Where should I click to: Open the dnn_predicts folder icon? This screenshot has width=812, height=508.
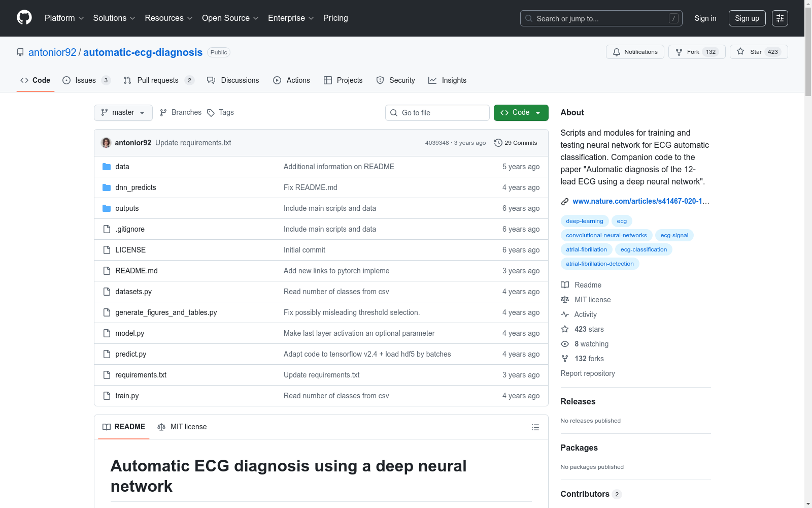pyautogui.click(x=107, y=187)
